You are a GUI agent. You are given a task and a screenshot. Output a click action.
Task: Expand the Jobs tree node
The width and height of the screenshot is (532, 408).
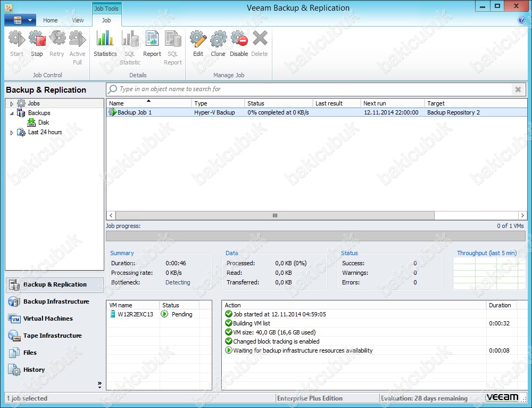[x=12, y=104]
